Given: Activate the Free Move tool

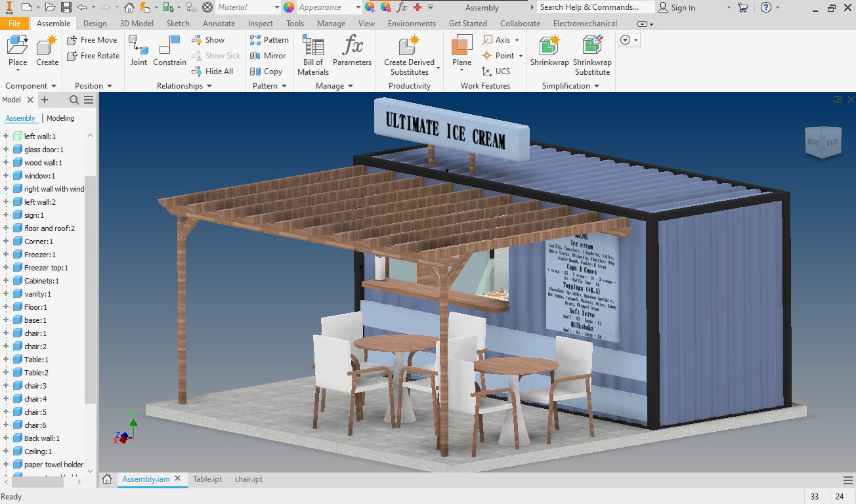Looking at the screenshot, I should [92, 40].
